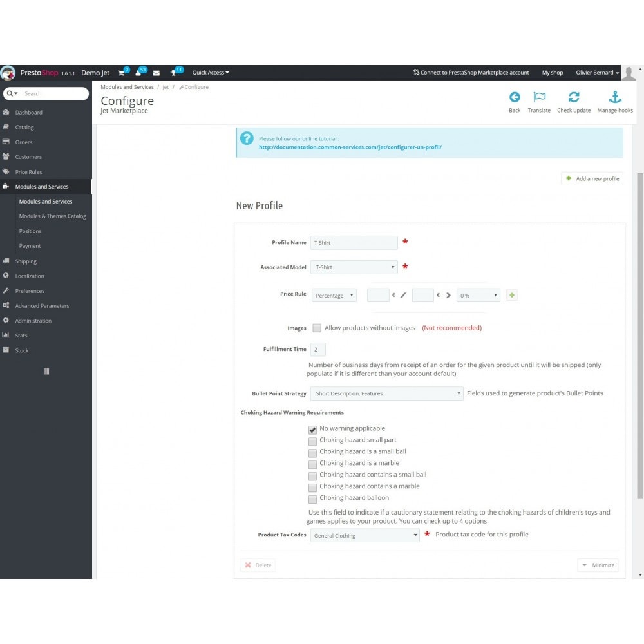Screen dimensions: 644x644
Task: Click the page vertical scrollbar
Action: [640, 336]
